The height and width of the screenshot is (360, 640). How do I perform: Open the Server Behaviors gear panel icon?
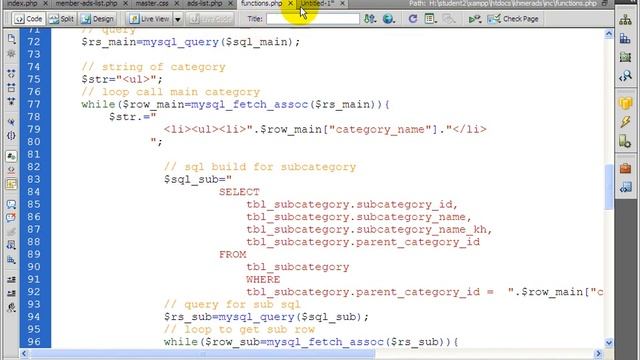coord(625,142)
